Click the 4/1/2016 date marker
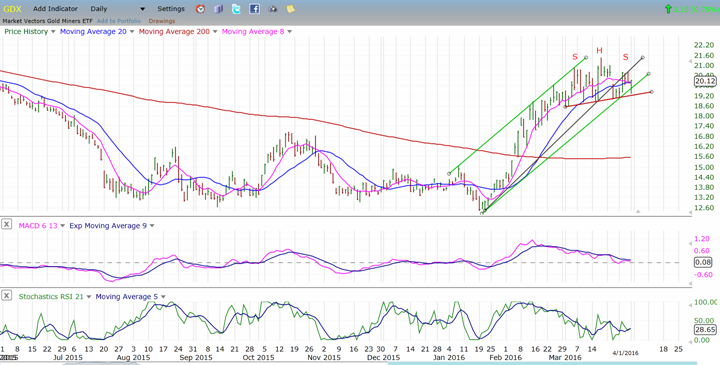The image size is (720, 365). pyautogui.click(x=625, y=353)
